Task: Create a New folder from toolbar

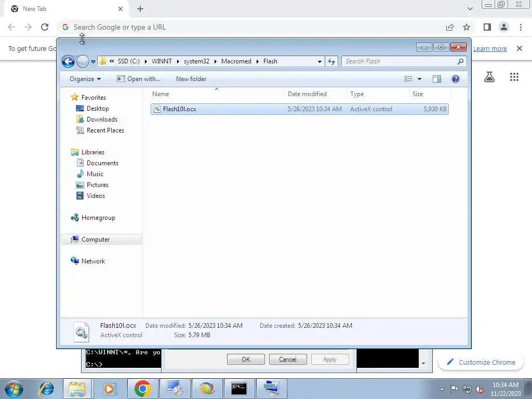Action: click(x=191, y=79)
